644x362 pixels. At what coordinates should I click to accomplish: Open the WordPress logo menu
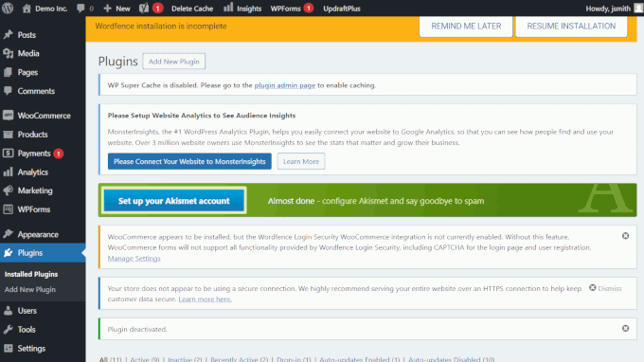click(x=8, y=9)
